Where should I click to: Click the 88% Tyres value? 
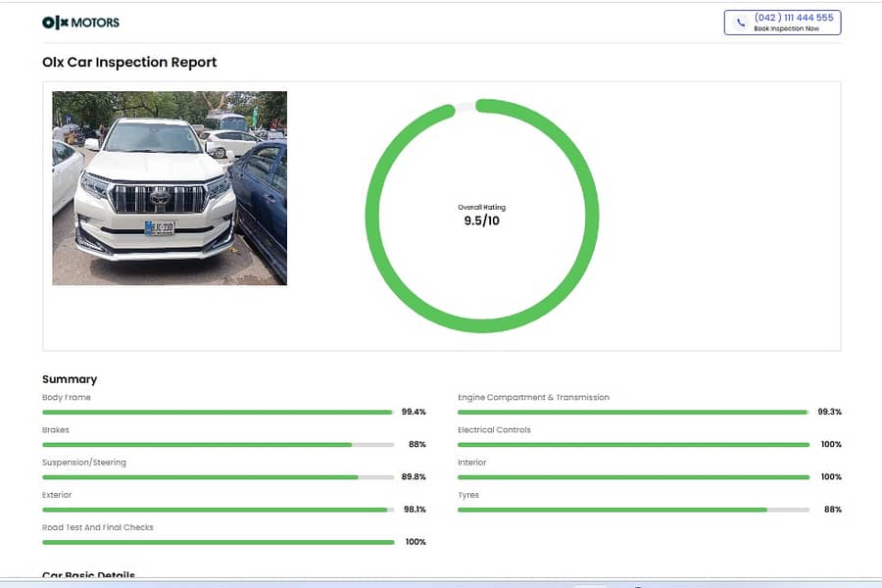tap(833, 510)
